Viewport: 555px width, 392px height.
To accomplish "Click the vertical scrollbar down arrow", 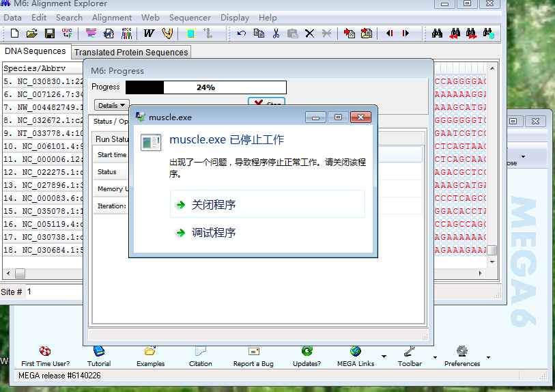I will (492, 262).
